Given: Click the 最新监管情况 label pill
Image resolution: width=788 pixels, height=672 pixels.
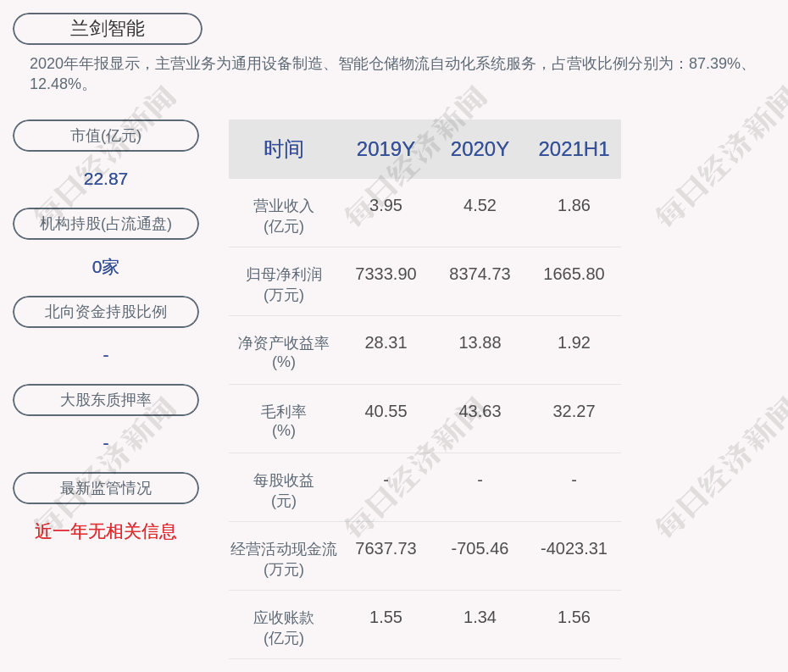Looking at the screenshot, I should coord(106,488).
